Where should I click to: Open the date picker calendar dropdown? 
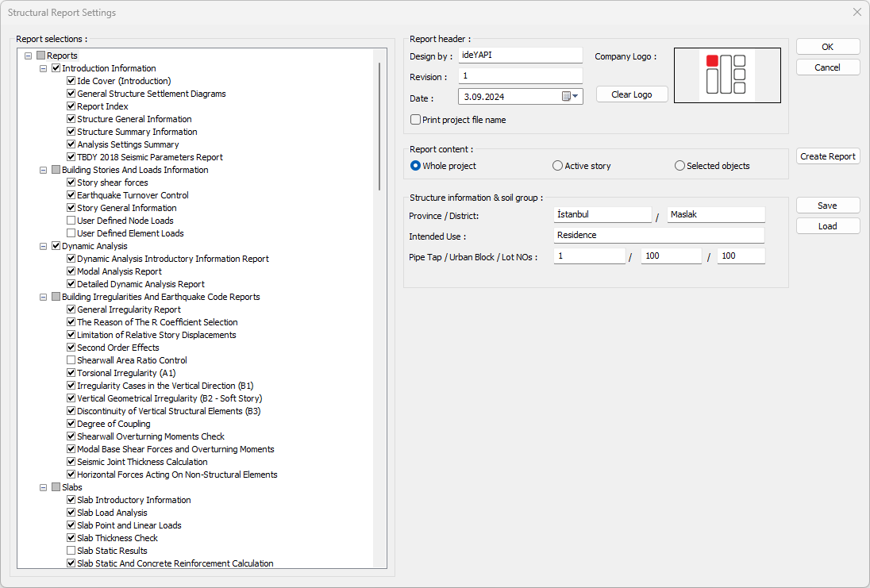point(572,97)
